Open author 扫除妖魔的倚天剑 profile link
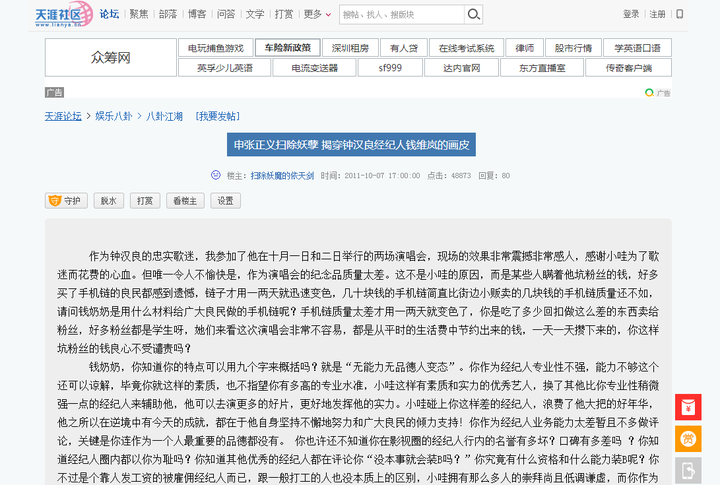 coord(282,175)
